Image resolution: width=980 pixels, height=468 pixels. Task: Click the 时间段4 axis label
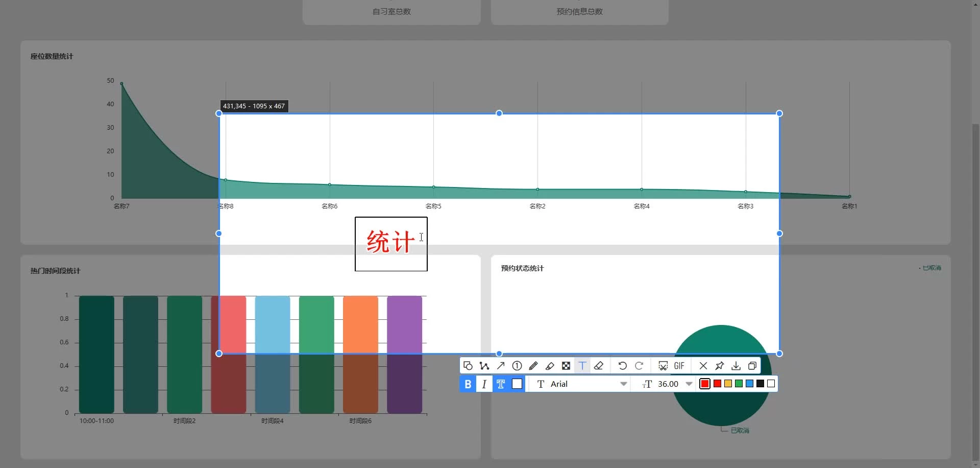click(272, 420)
